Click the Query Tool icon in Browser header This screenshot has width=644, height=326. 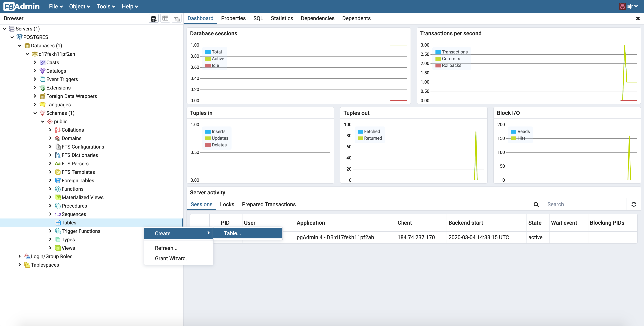point(154,19)
